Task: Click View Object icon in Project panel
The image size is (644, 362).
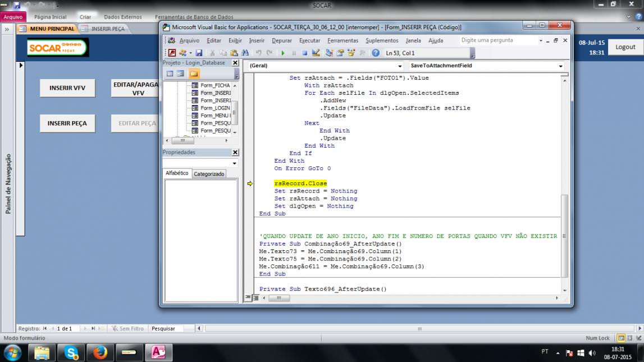Action: point(181,74)
